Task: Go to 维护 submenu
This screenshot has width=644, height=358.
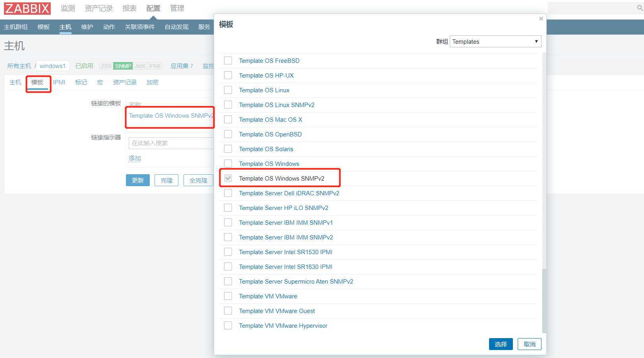Action: pos(87,27)
